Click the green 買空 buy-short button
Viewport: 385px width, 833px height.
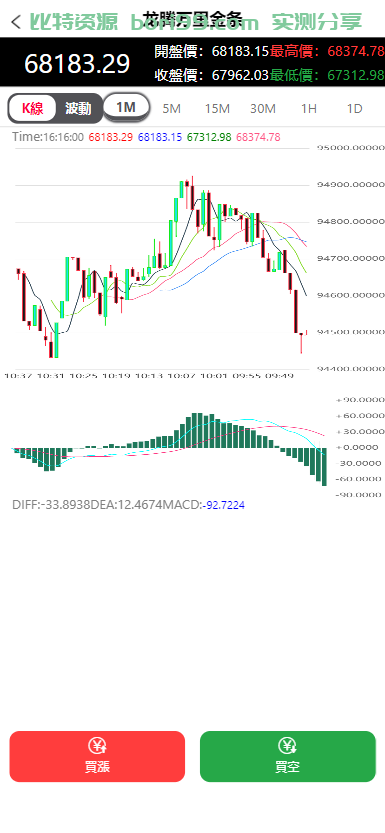point(288,756)
